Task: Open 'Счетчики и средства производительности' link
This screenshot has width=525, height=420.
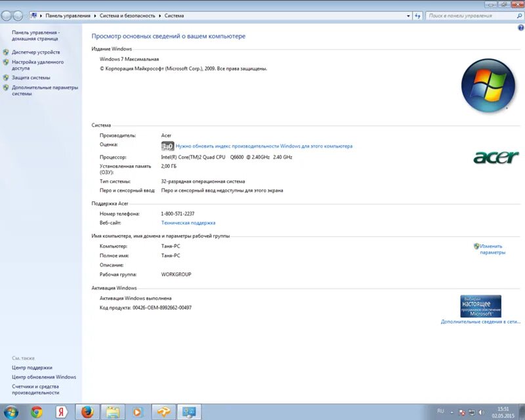Action: [x=35, y=390]
